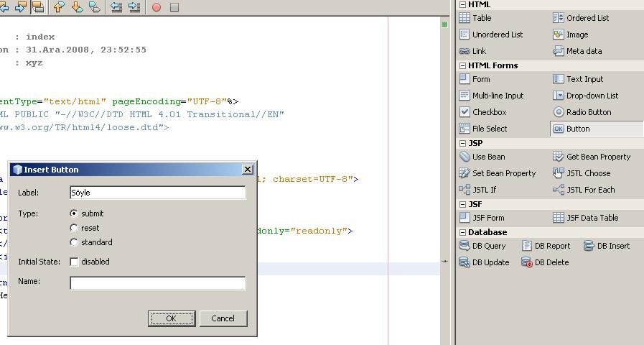644x345 pixels.
Task: Select Set Bean Property palette item
Action: pos(498,173)
